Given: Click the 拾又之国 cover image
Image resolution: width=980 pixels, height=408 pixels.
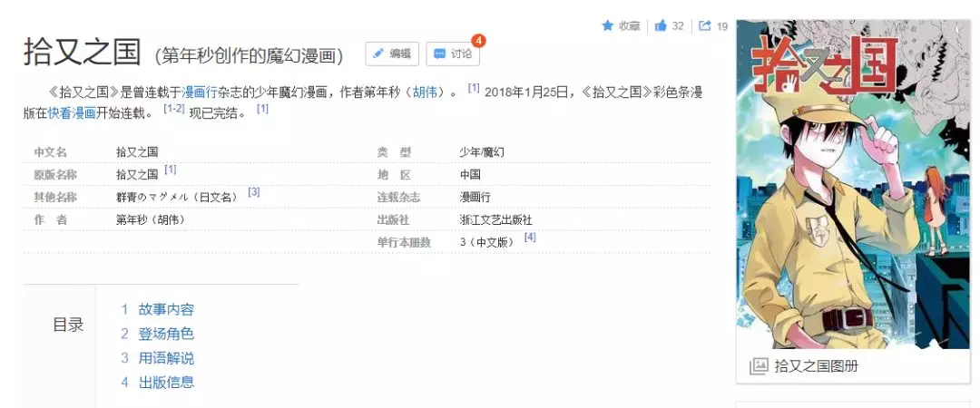Looking at the screenshot, I should [x=853, y=184].
